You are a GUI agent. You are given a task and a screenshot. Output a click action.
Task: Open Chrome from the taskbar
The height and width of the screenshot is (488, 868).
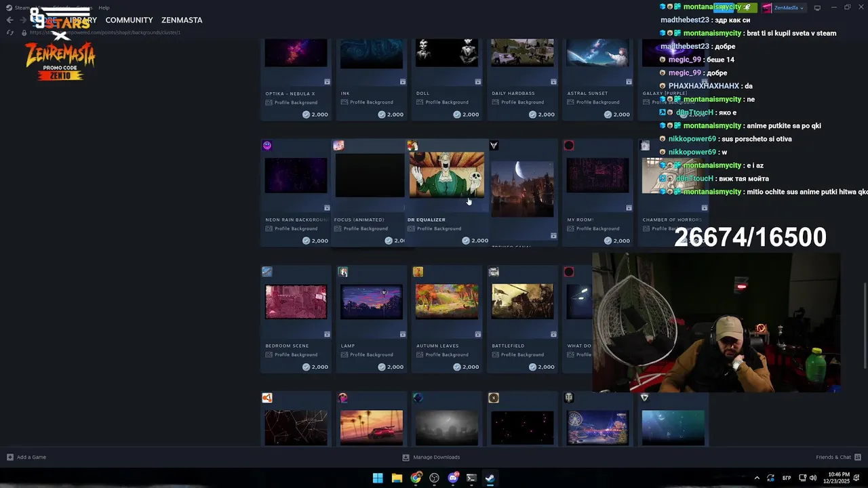tap(416, 478)
